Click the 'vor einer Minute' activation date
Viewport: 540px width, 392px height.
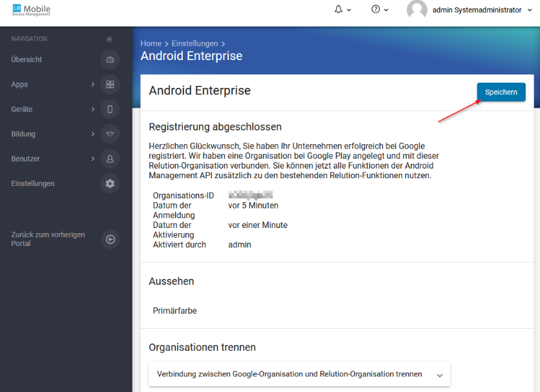click(258, 225)
